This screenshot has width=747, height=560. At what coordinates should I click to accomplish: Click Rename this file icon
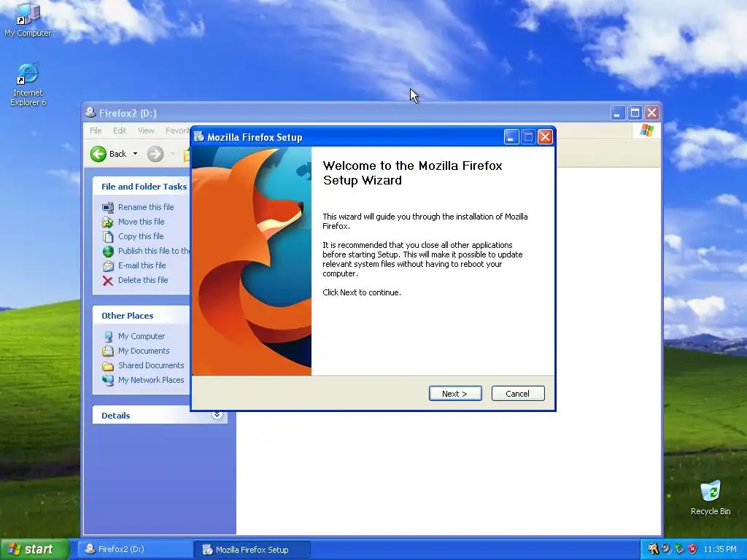(x=108, y=207)
